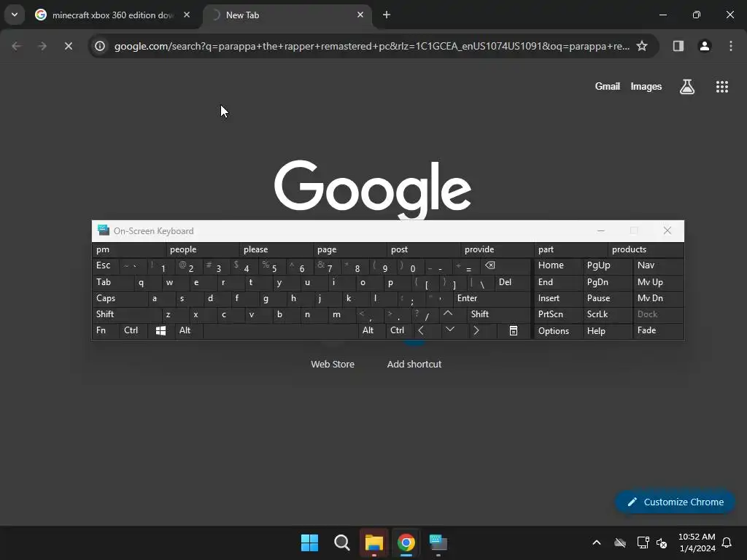Select 'please' word suggestion
Viewport: 747px width, 560px height.
[276, 249]
